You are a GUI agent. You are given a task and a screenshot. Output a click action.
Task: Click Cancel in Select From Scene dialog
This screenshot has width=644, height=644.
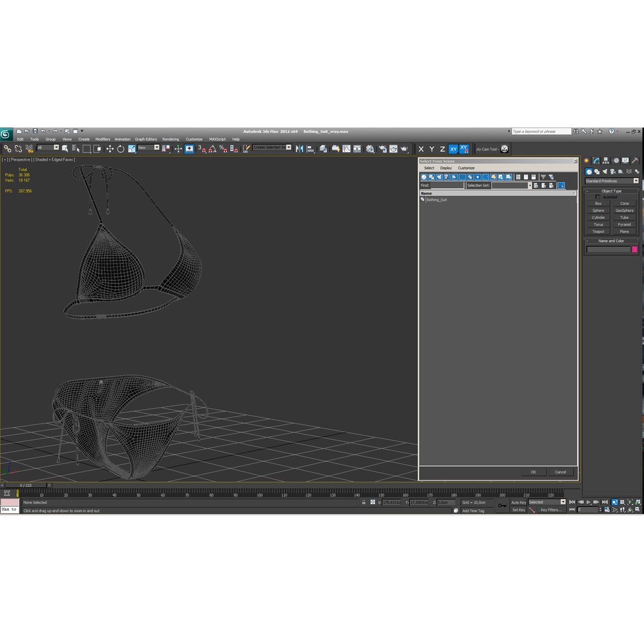(x=561, y=472)
